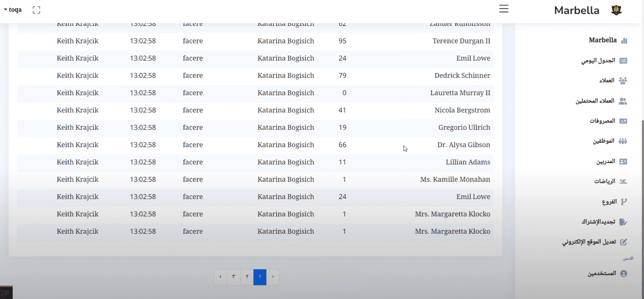Viewport: 644px width, 299px height.
Task: Click the Marbella brand title
Action: coord(577,10)
